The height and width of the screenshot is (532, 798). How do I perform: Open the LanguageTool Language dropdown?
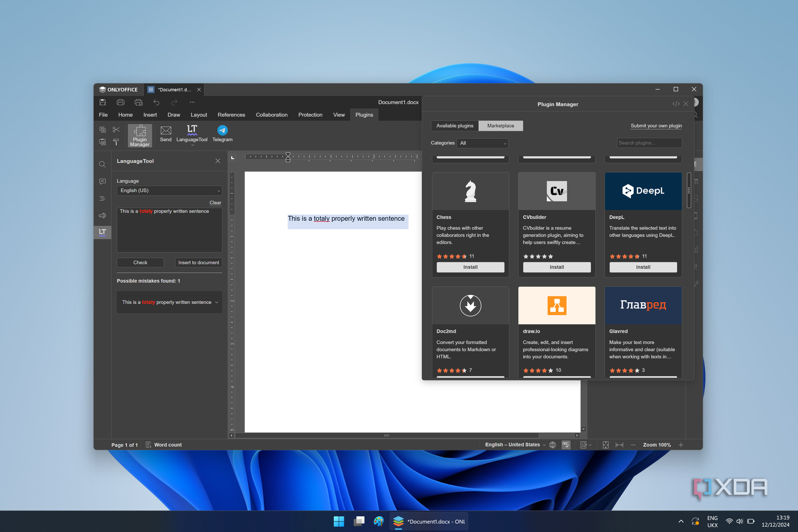tap(169, 191)
